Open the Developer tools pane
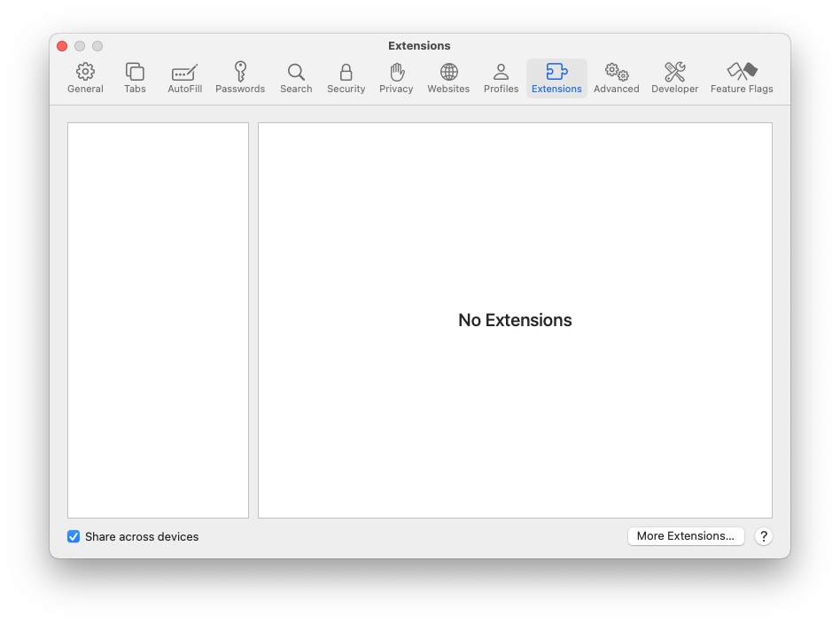Viewport: 840px width, 624px height. tap(674, 78)
